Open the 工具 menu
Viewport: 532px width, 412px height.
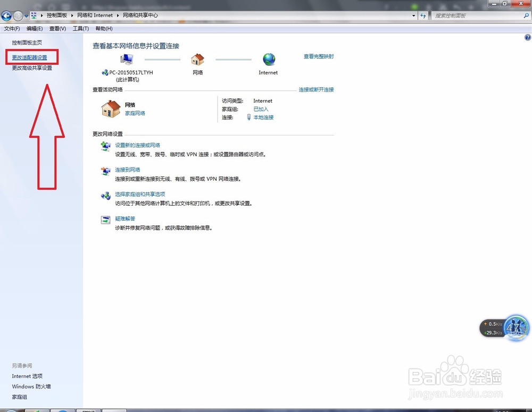pos(80,28)
